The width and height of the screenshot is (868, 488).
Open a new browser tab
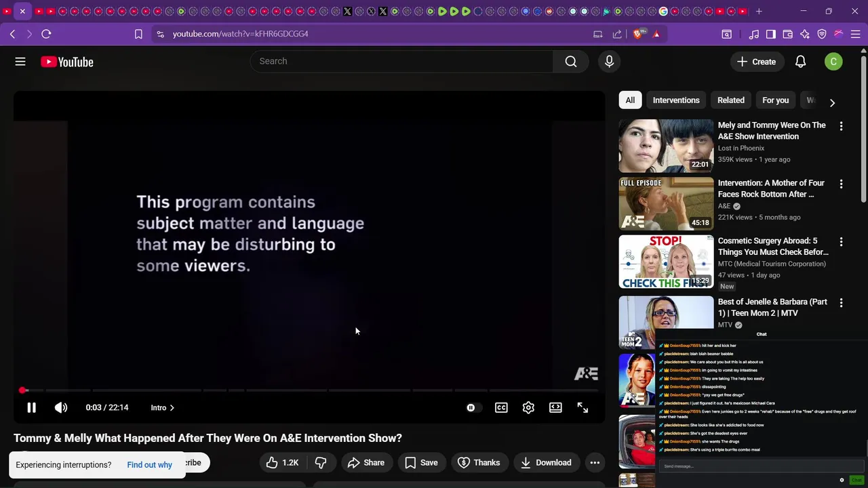759,12
